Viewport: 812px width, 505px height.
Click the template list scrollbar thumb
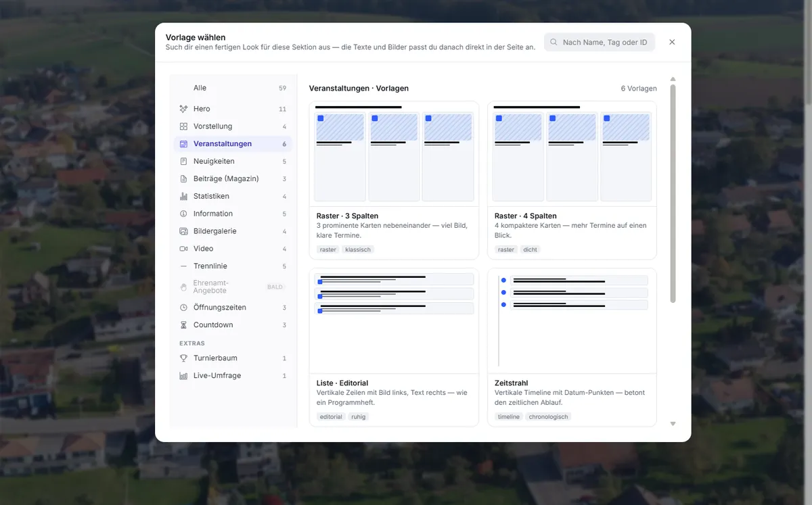[x=673, y=193]
